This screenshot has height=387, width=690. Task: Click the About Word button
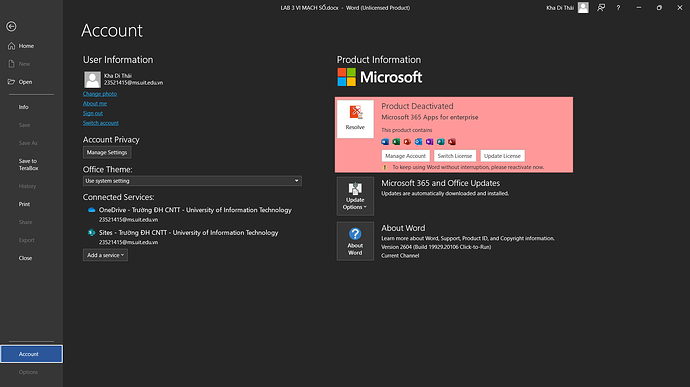pyautogui.click(x=355, y=241)
